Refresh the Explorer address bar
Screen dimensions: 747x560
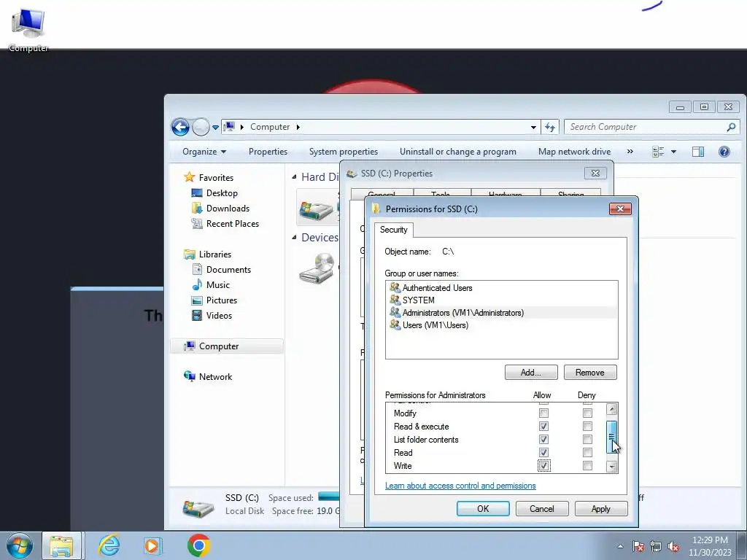coord(550,127)
